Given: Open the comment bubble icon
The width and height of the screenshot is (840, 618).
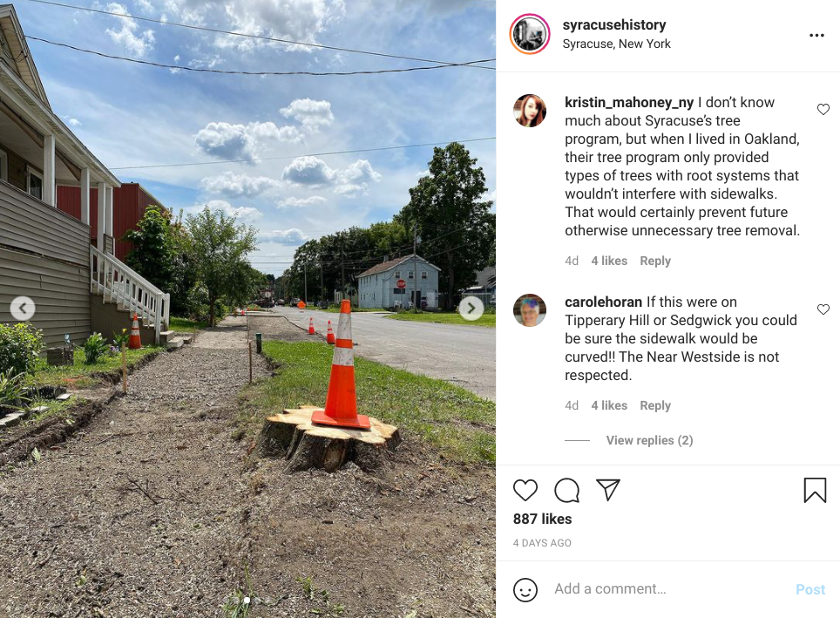Looking at the screenshot, I should pyautogui.click(x=566, y=490).
